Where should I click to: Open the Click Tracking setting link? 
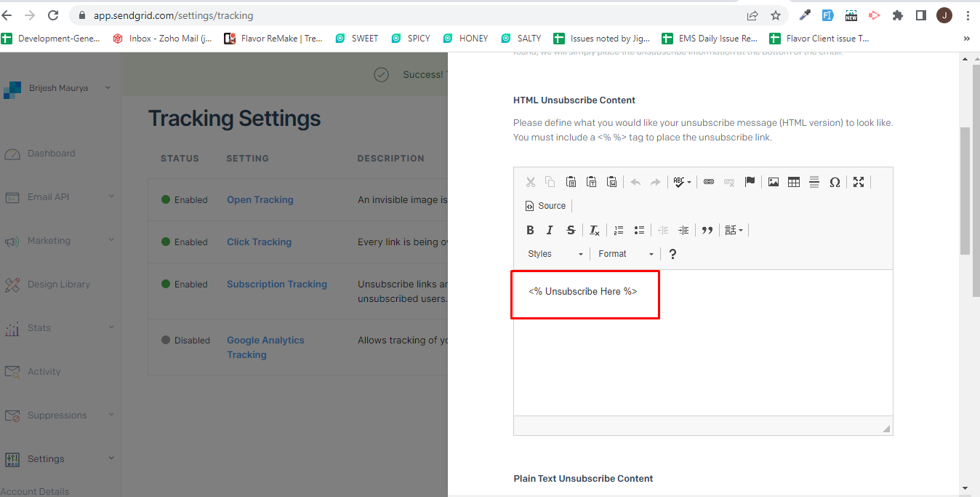(259, 242)
